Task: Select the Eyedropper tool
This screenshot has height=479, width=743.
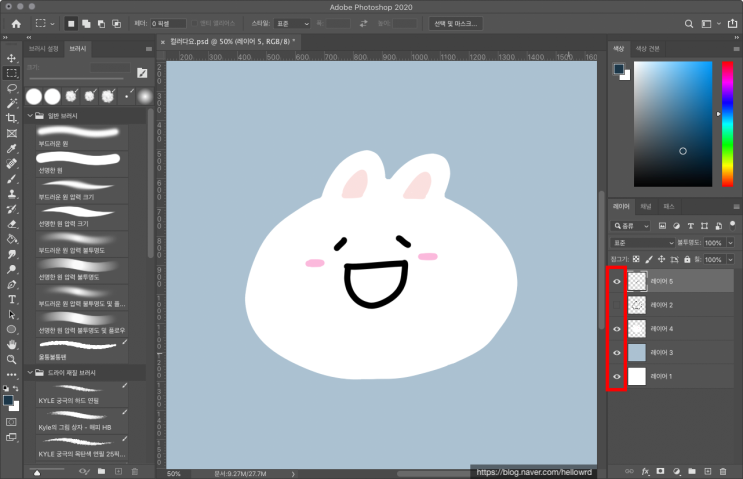Action: 11,149
